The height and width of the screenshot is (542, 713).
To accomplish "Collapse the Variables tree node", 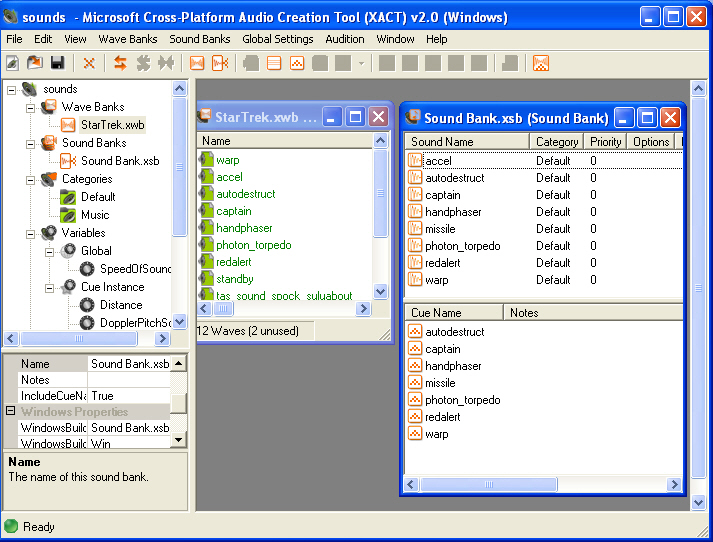I will point(30,234).
